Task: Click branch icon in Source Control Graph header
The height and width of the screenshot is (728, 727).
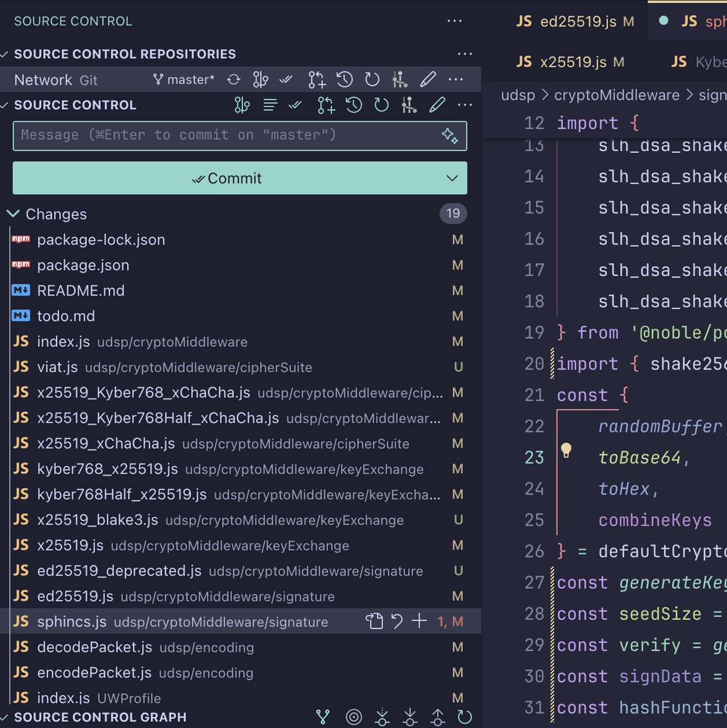Action: click(323, 717)
